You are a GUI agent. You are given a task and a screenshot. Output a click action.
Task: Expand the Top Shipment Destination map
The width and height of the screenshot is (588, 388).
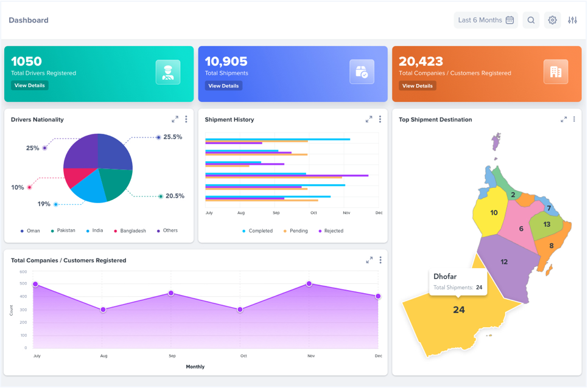(564, 119)
